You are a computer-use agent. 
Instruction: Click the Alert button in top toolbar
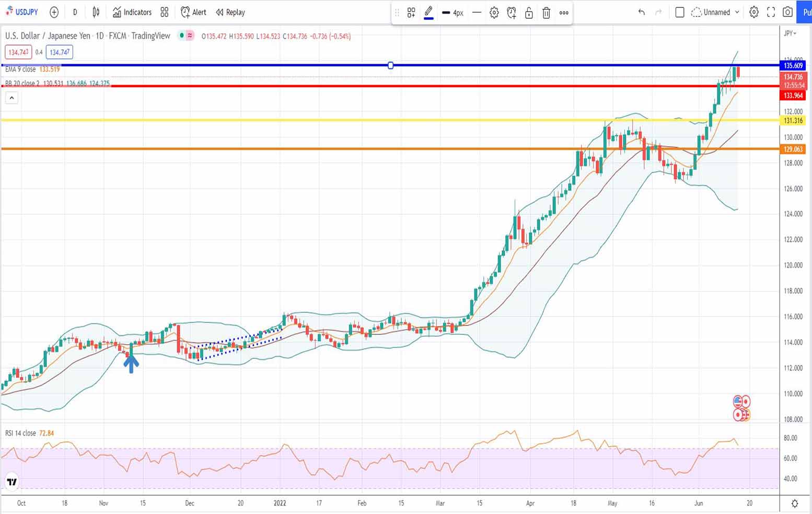tap(193, 12)
